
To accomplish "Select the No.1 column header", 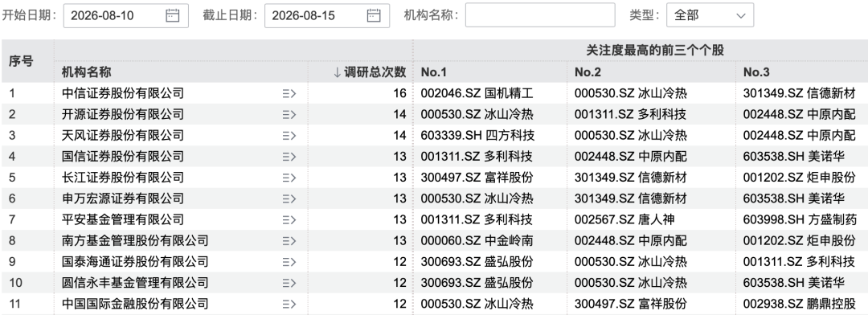I will [433, 72].
